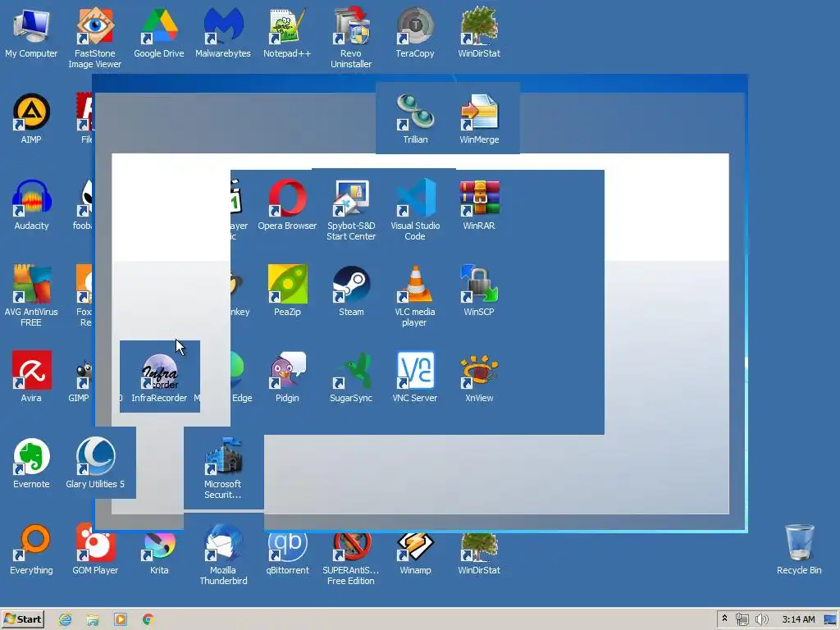
Task: Click the Google Drive desktop shortcut
Action: (x=159, y=32)
